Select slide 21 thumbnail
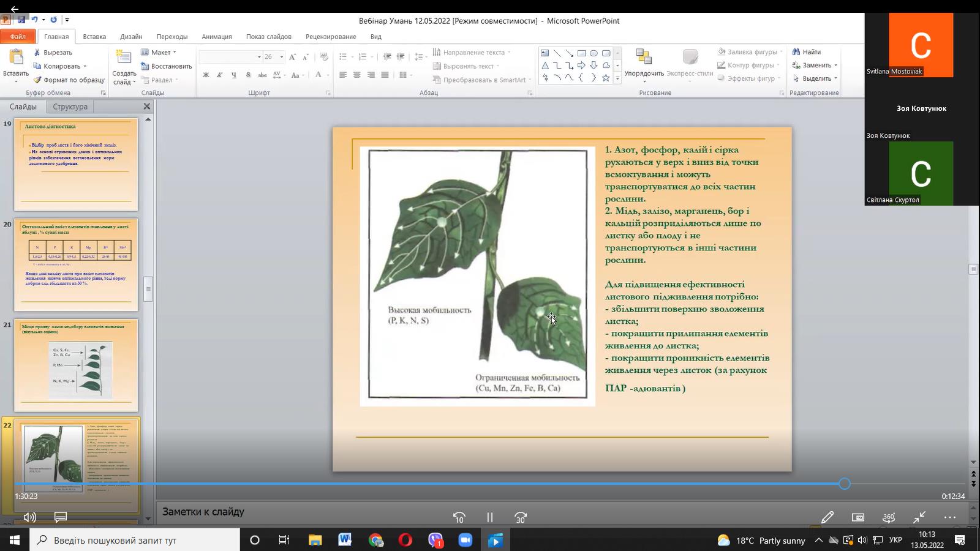This screenshot has height=551, width=980. 76,365
